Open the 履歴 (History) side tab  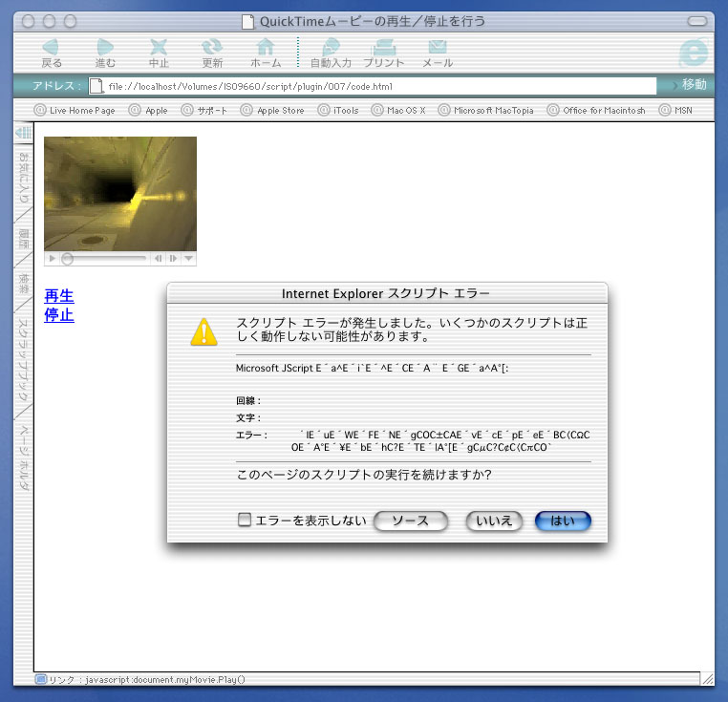pos(23,238)
